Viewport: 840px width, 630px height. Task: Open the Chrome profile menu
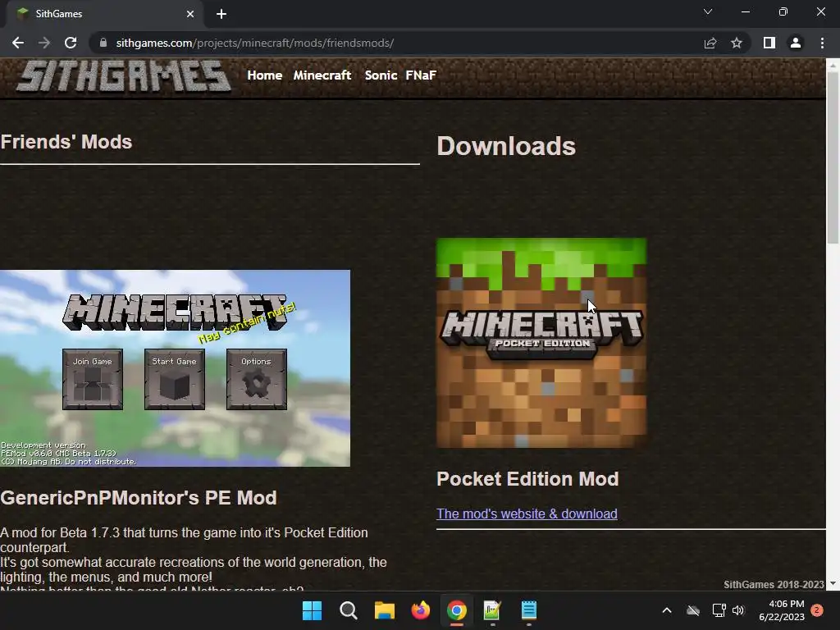pyautogui.click(x=796, y=43)
